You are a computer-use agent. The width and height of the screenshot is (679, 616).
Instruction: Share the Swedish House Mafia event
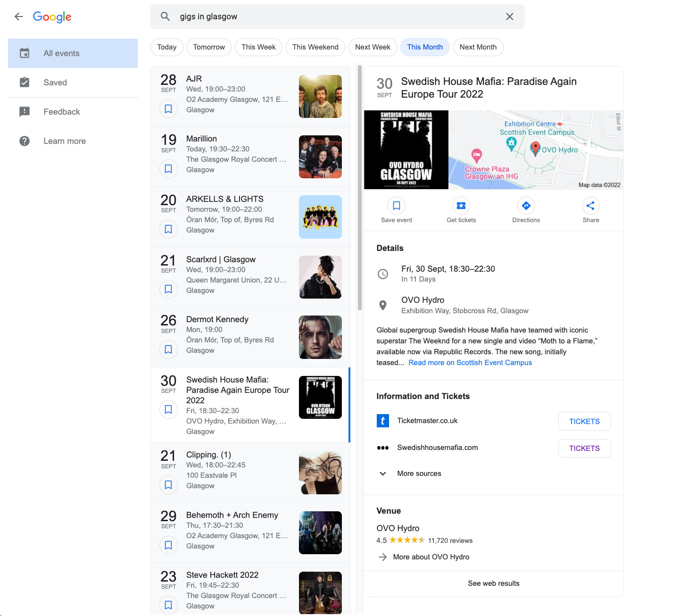[590, 206]
